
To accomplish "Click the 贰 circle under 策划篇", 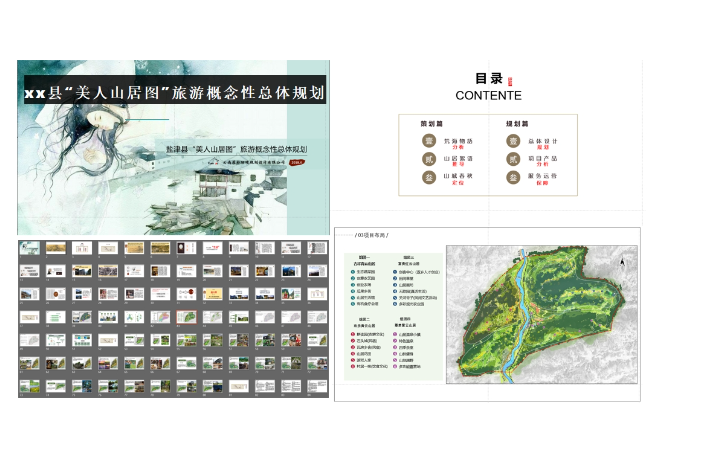I will click(x=429, y=159).
